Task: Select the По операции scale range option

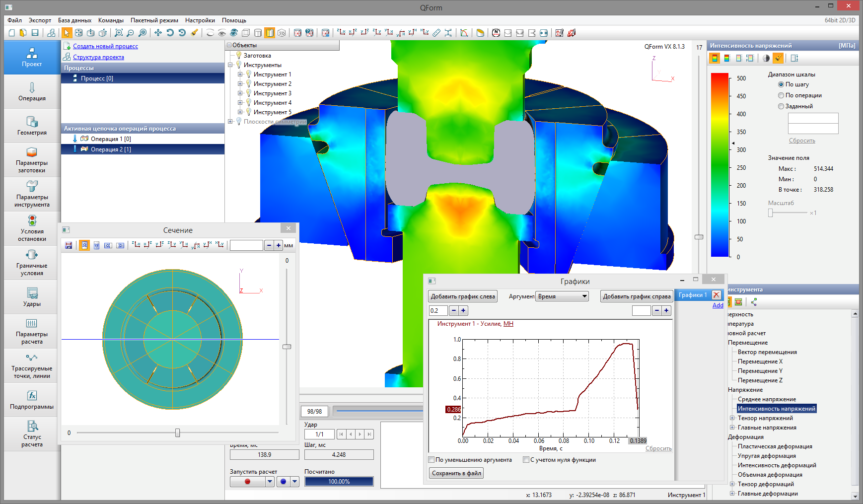Action: tap(781, 95)
